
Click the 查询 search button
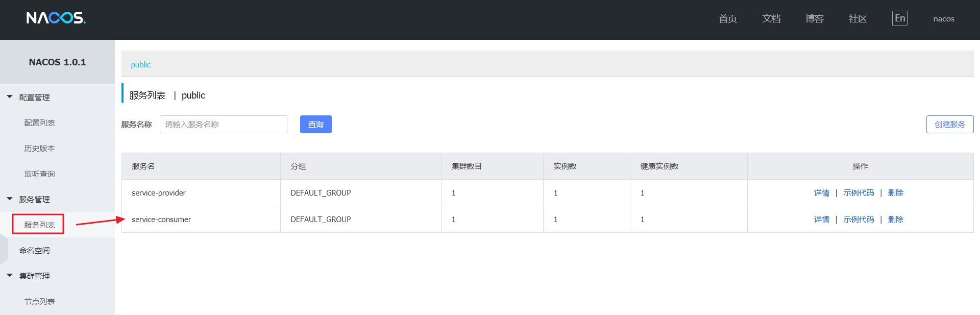pyautogui.click(x=315, y=125)
